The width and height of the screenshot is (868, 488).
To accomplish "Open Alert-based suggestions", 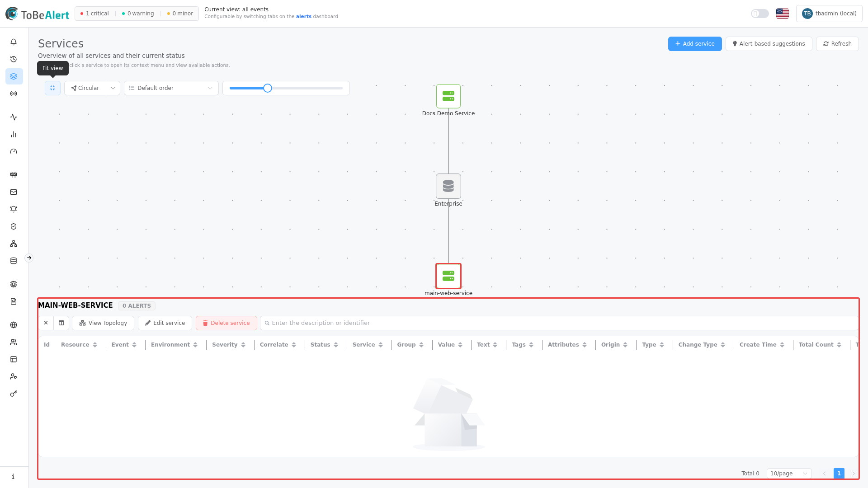I will coord(769,44).
